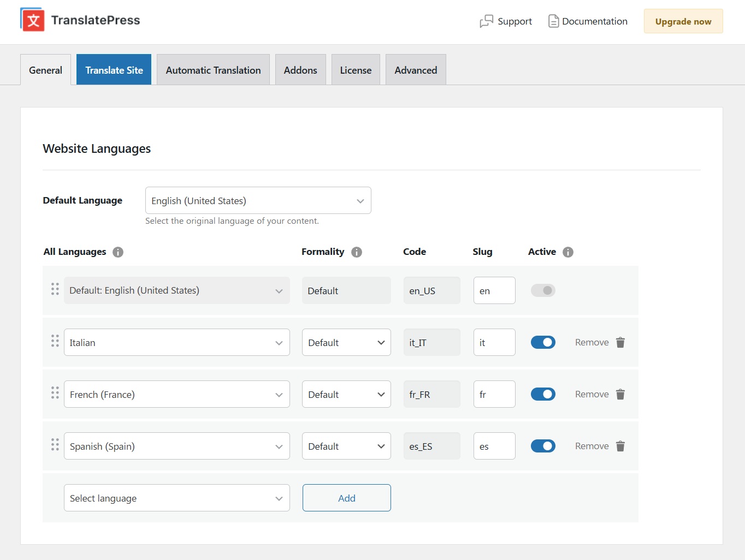Image resolution: width=745 pixels, height=560 pixels.
Task: Open the Spanish (Spain) language dropdown
Action: pos(177,446)
